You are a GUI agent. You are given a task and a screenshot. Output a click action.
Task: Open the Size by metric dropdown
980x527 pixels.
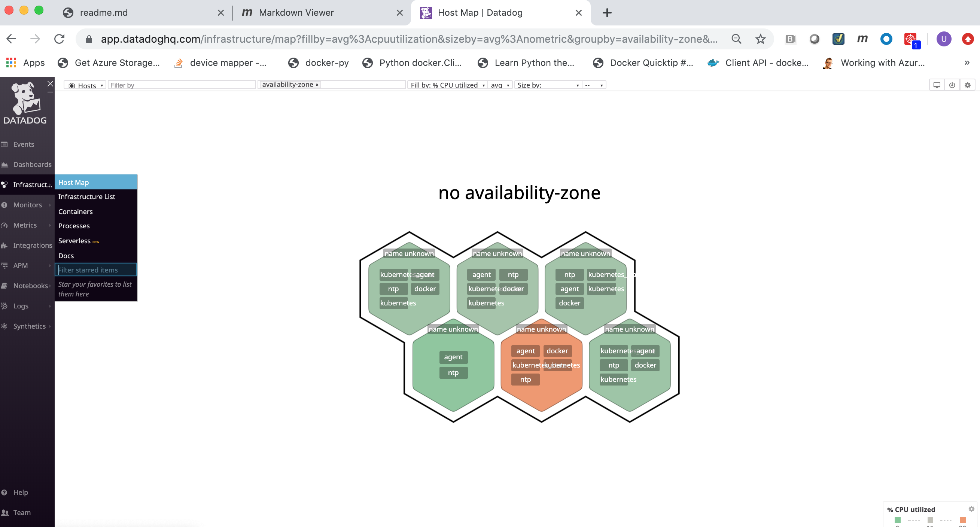coord(548,85)
